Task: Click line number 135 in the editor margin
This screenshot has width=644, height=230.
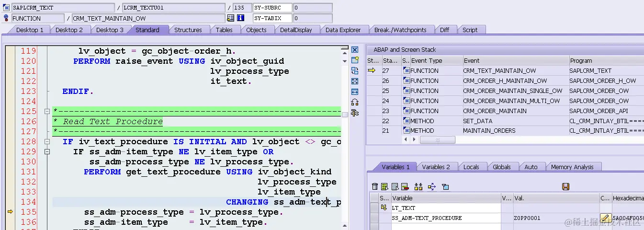Action: (28, 212)
